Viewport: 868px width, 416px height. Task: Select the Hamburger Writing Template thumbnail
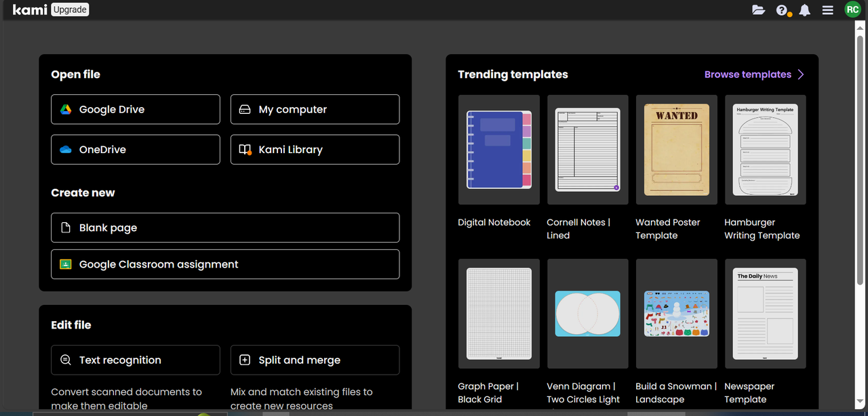tap(766, 150)
